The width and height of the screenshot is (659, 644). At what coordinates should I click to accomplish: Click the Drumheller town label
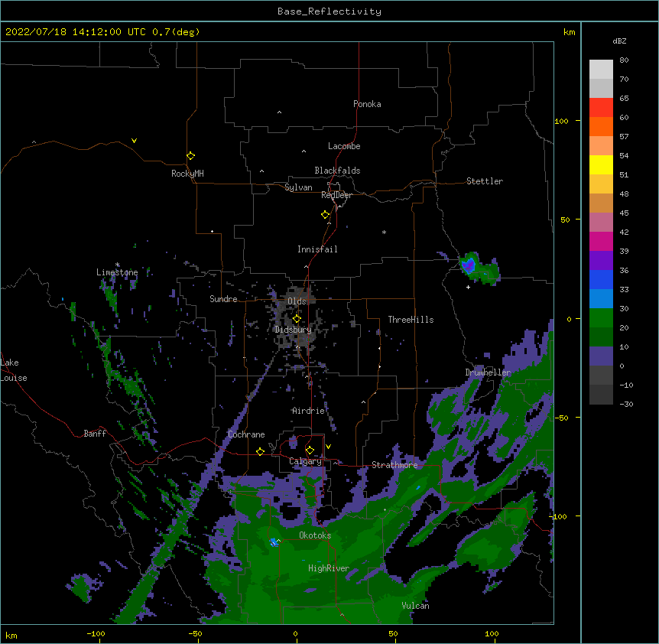pos(488,372)
